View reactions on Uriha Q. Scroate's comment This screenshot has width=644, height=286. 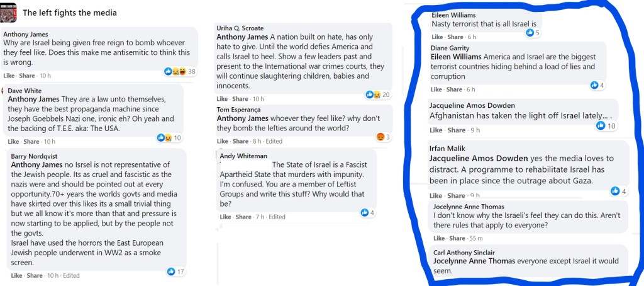[373, 94]
